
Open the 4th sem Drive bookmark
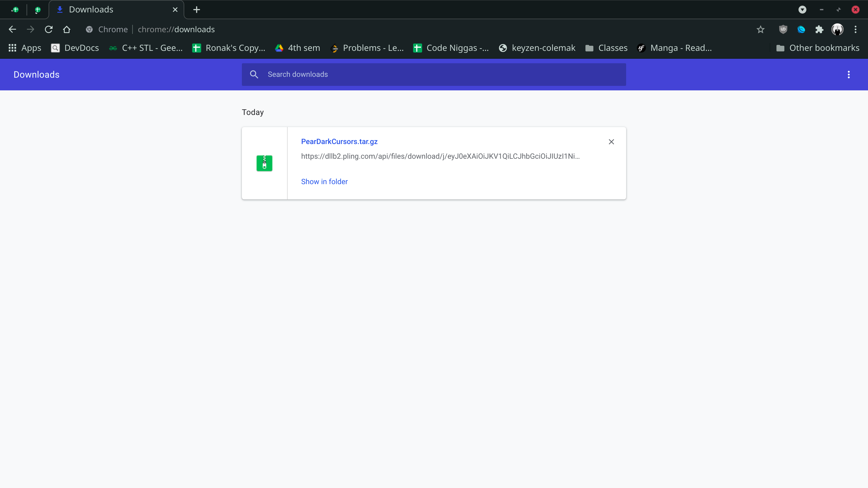pyautogui.click(x=298, y=48)
